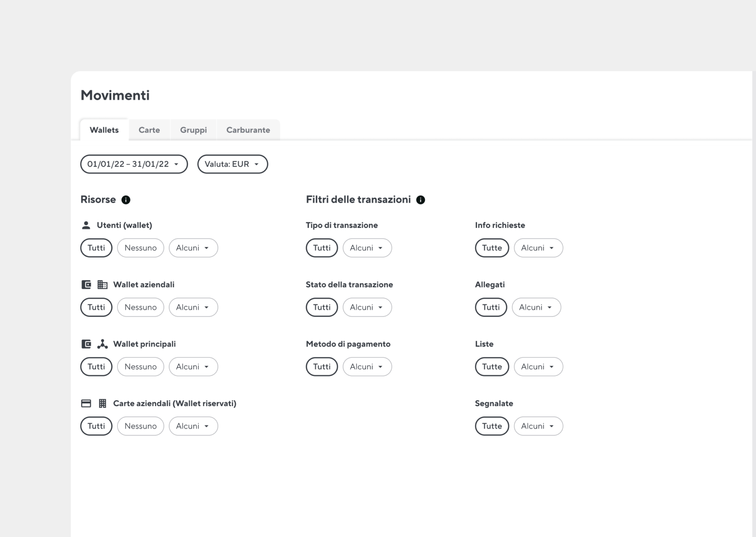756x537 pixels.
Task: Expand Alcuni dropdown under Liste
Action: [x=538, y=367]
